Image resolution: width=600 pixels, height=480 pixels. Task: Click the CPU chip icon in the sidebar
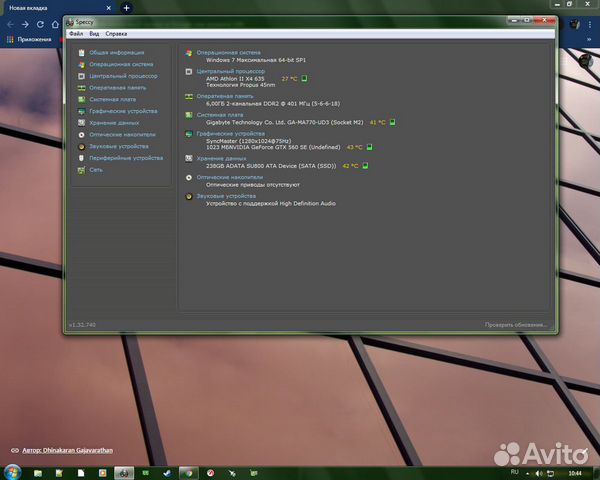pyautogui.click(x=82, y=76)
